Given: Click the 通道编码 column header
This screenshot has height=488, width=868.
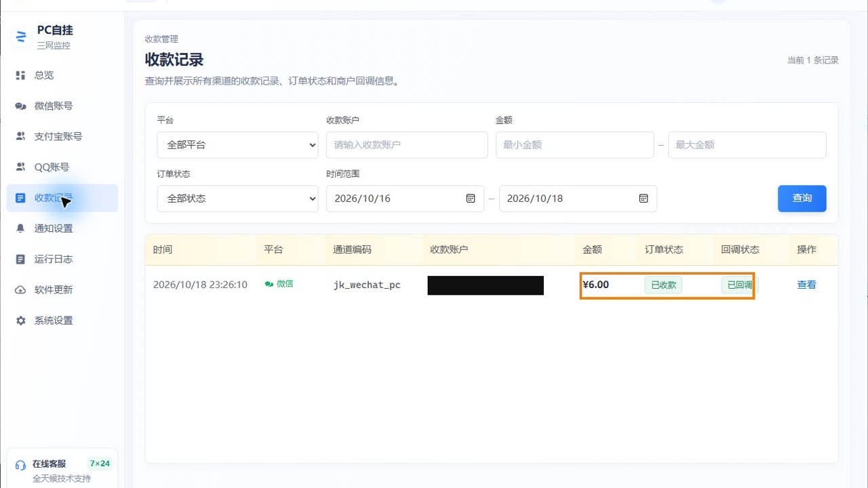Looking at the screenshot, I should coord(352,249).
